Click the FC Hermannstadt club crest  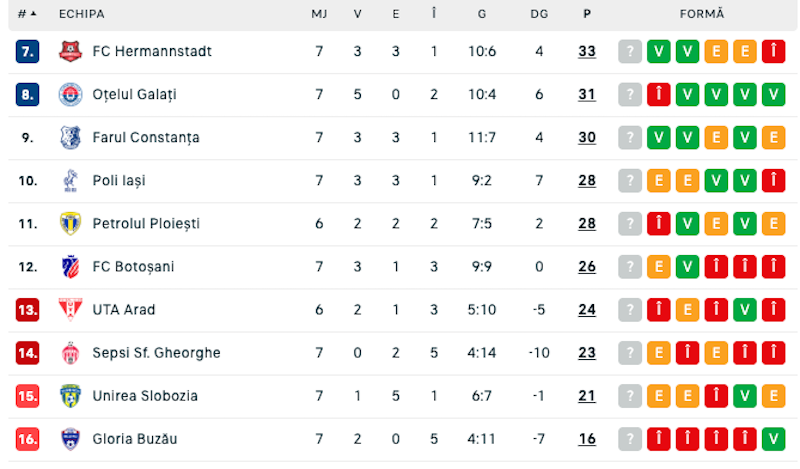(x=70, y=51)
